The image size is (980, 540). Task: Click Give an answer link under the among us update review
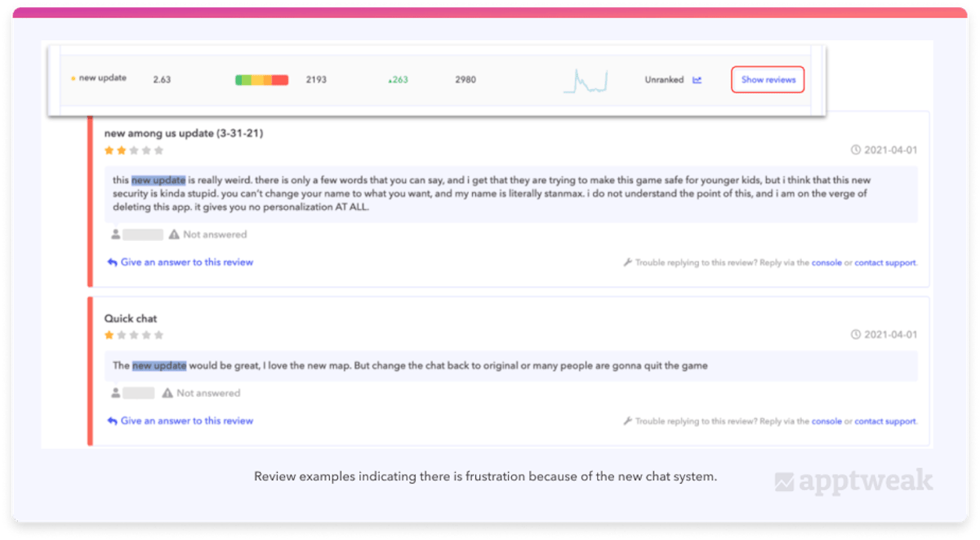180,262
